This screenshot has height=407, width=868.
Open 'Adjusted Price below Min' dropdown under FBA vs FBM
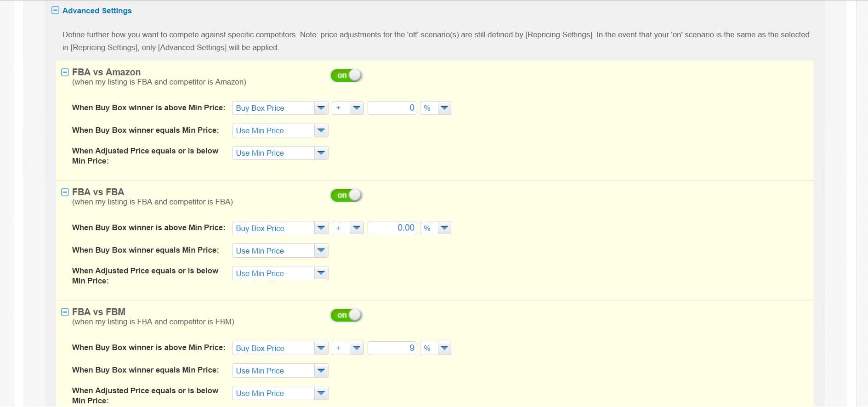(x=280, y=393)
